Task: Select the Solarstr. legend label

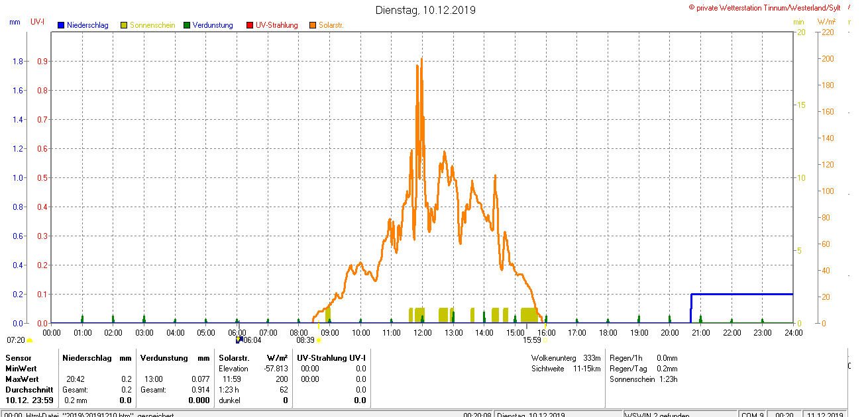Action: (331, 25)
